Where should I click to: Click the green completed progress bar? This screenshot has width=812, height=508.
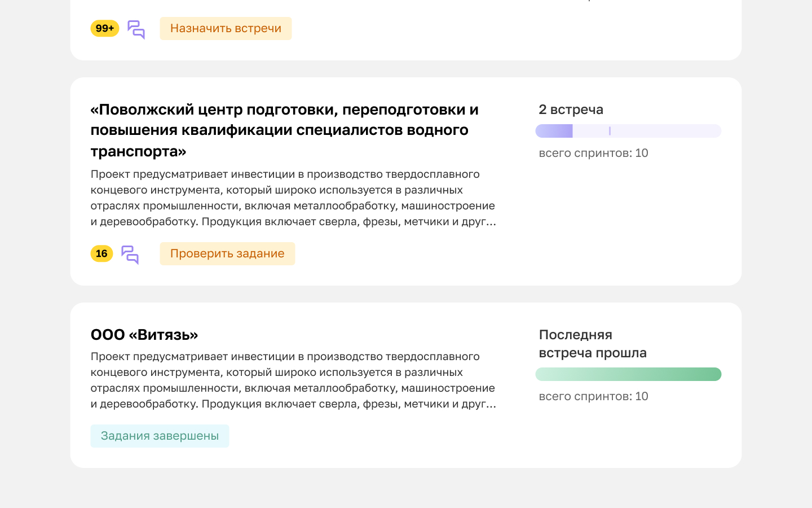click(628, 374)
